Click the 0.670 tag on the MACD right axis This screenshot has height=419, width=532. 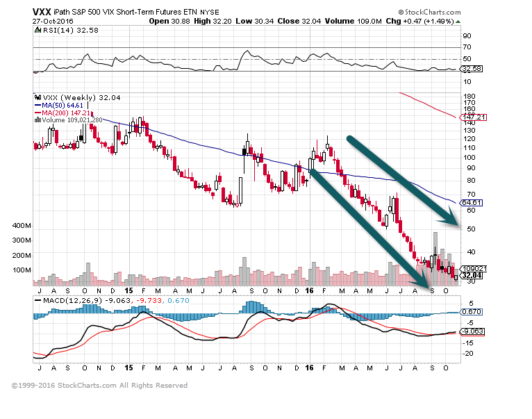pos(472,312)
